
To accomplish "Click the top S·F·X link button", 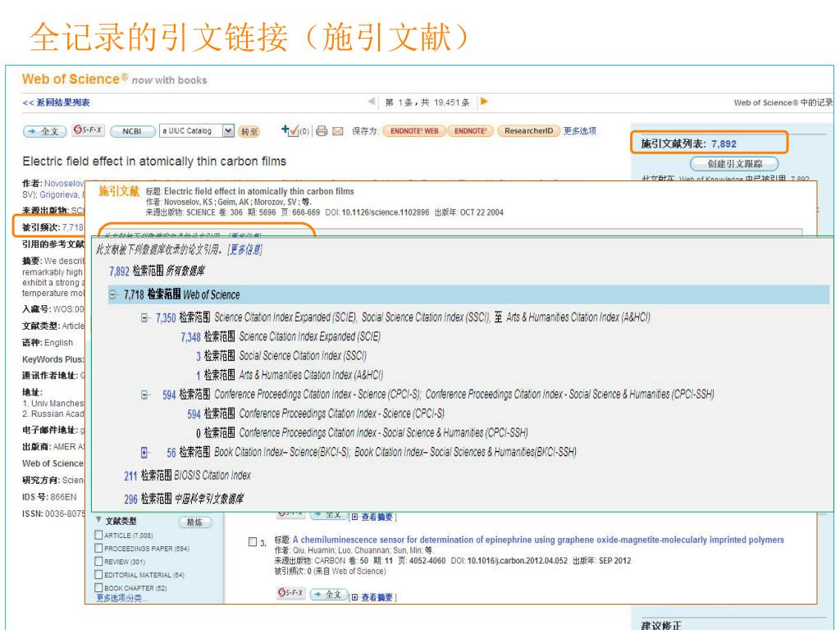I will [x=88, y=130].
